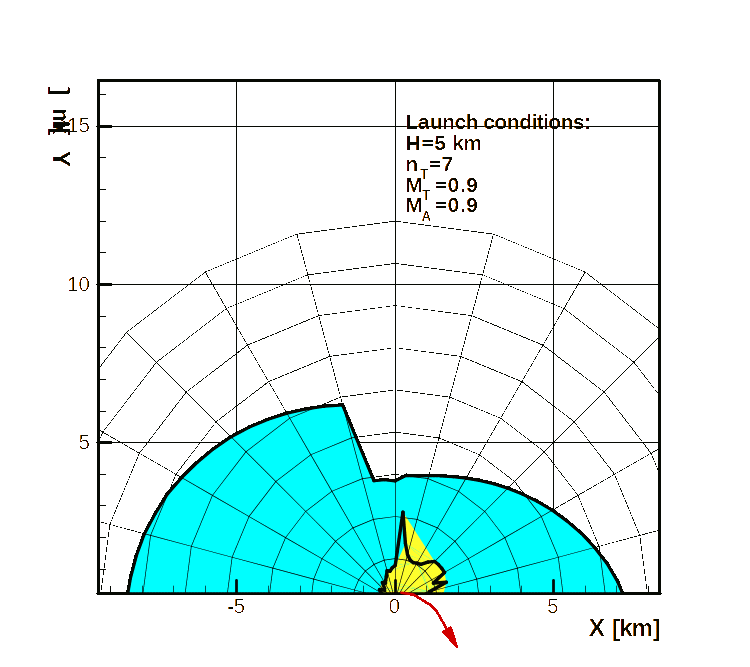Screen dimensions: 750x667
Task: Click the MT=0.9 parameter text
Action: coord(441,186)
